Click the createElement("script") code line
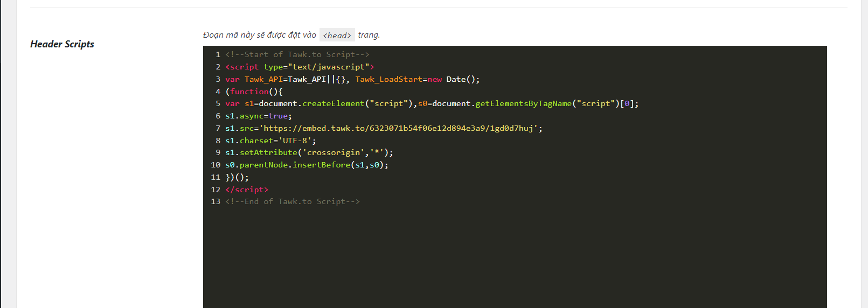The height and width of the screenshot is (308, 868). tap(432, 103)
